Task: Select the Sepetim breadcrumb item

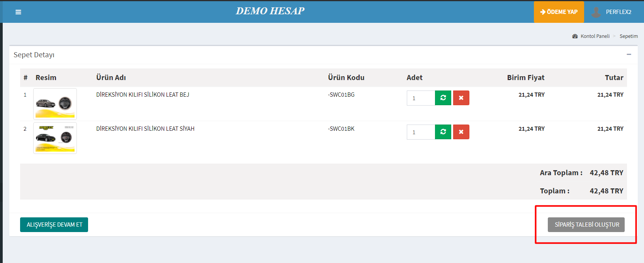Action: 629,36
